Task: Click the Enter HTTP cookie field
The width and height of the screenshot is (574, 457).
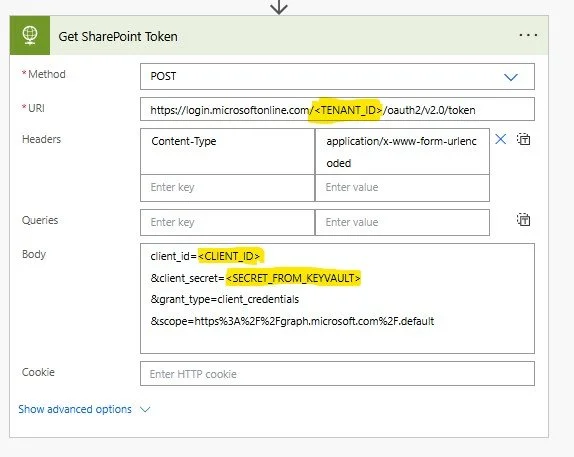Action: tap(337, 374)
